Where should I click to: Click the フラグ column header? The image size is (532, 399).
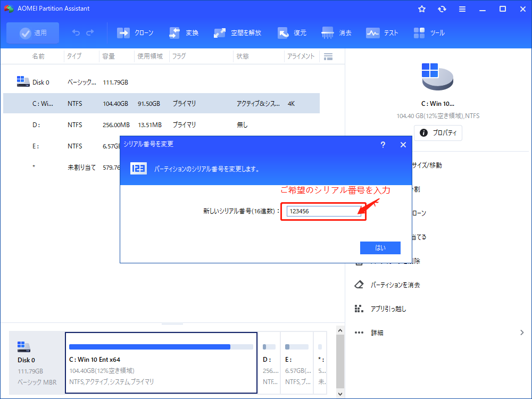pos(179,56)
